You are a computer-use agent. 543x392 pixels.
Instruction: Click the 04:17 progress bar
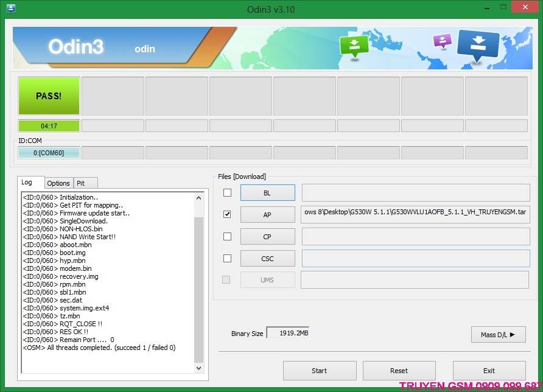(x=49, y=126)
